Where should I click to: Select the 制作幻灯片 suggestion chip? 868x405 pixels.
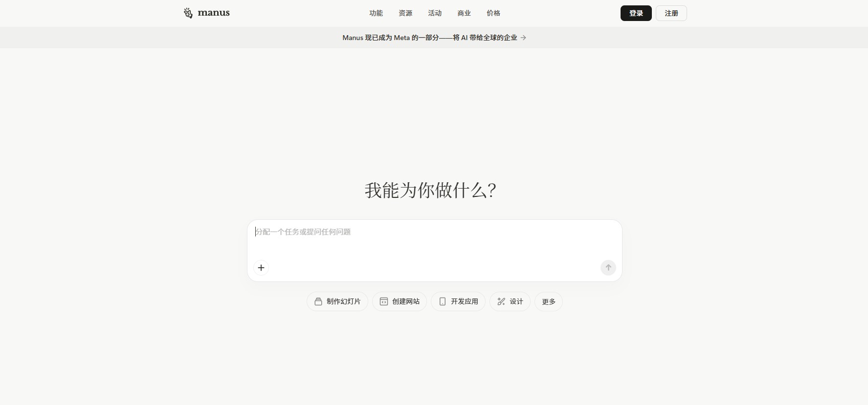click(337, 301)
